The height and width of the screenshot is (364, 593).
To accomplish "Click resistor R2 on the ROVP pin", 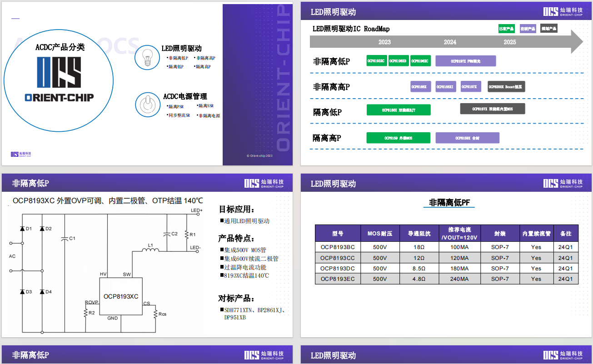I will tap(85, 313).
